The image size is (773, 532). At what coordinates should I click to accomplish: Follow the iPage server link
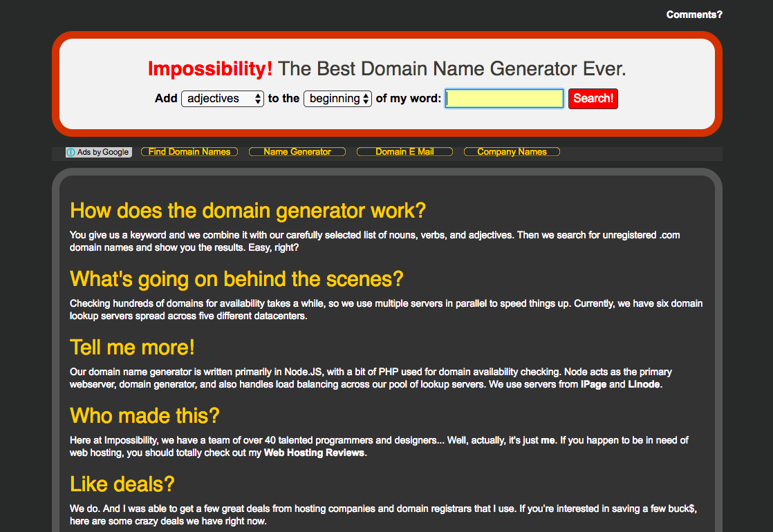point(593,385)
